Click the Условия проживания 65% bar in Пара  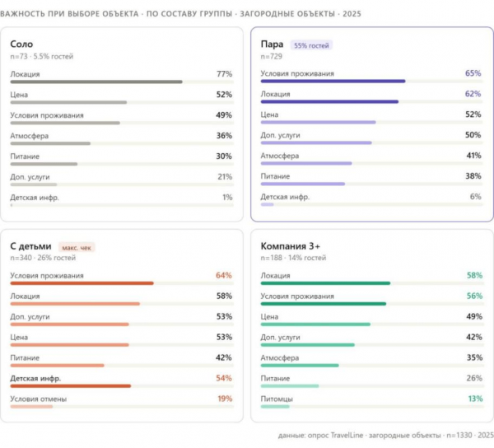333,82
